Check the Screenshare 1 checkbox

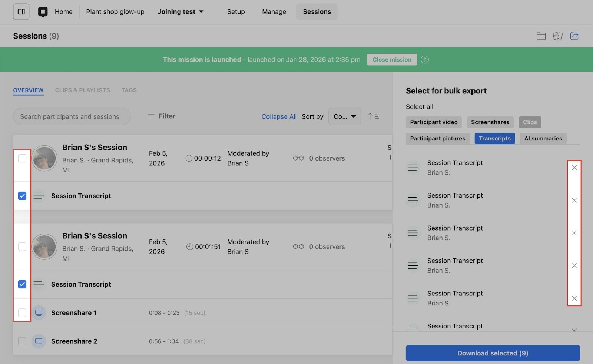click(22, 313)
